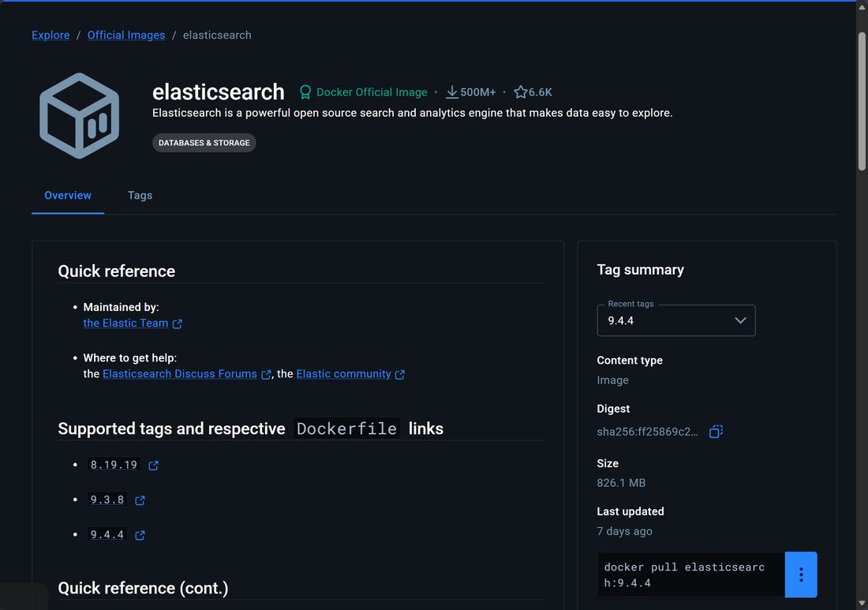
Task: Click the Content type Image value
Action: click(x=613, y=380)
